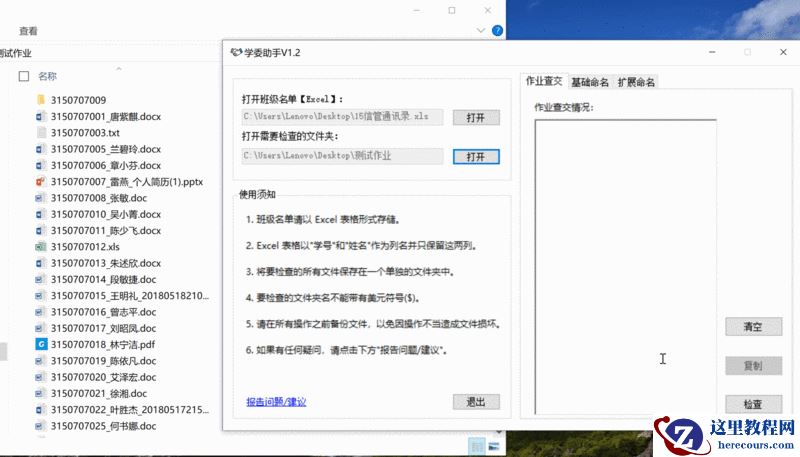Click the text file icon of 3150707003.txt

click(x=41, y=133)
